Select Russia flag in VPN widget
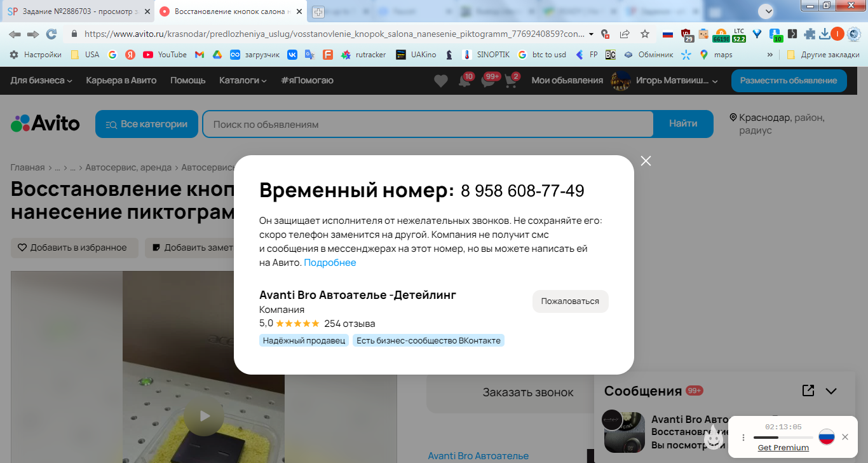Screen dimensions: 868x463 826,437
